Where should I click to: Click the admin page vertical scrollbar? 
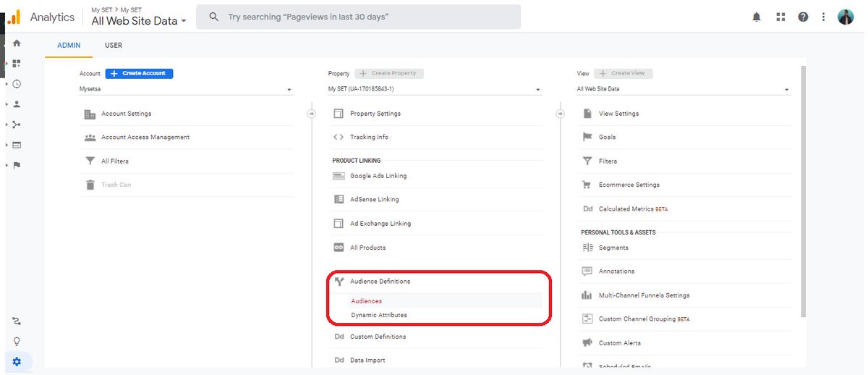click(x=803, y=192)
